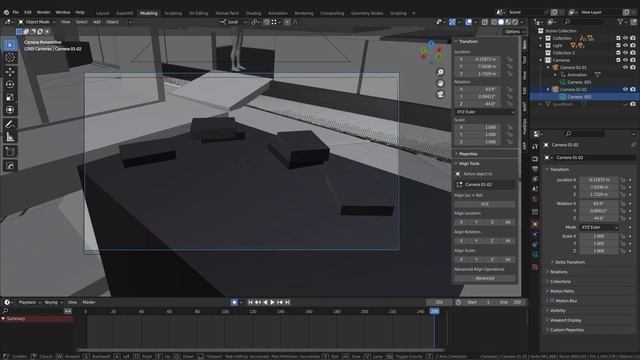Open the Texture properties tab icon
Image resolution: width=640 pixels, height=360 pixels.
[x=535, y=267]
